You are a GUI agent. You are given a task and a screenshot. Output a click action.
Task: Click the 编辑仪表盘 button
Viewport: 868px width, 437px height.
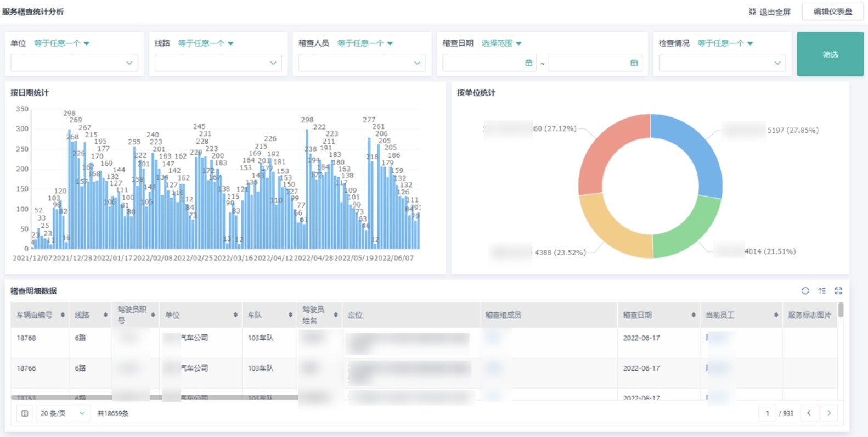832,12
